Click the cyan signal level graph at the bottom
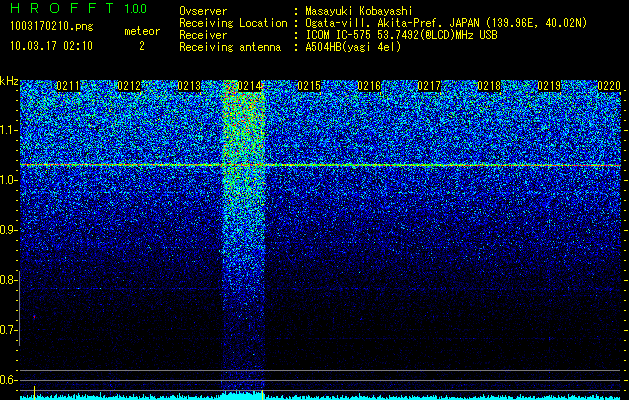This screenshot has height=400, width=629. pos(320,396)
